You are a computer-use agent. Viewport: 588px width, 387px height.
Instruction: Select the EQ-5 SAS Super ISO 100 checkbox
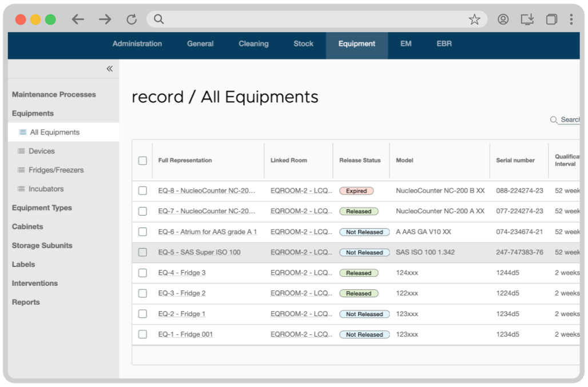pos(142,252)
